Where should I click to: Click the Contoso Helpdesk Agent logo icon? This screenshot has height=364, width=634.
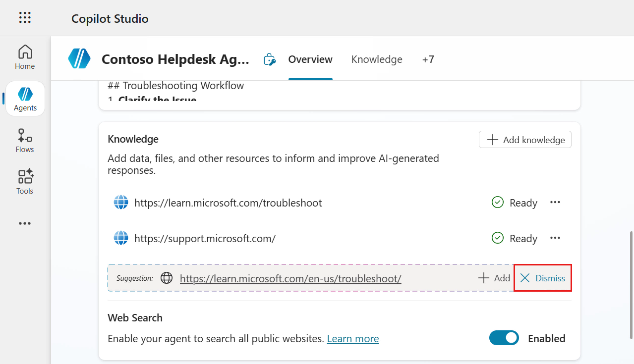pos(79,59)
